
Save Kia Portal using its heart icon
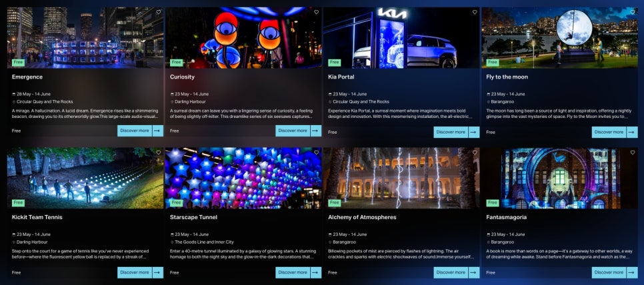pos(475,12)
